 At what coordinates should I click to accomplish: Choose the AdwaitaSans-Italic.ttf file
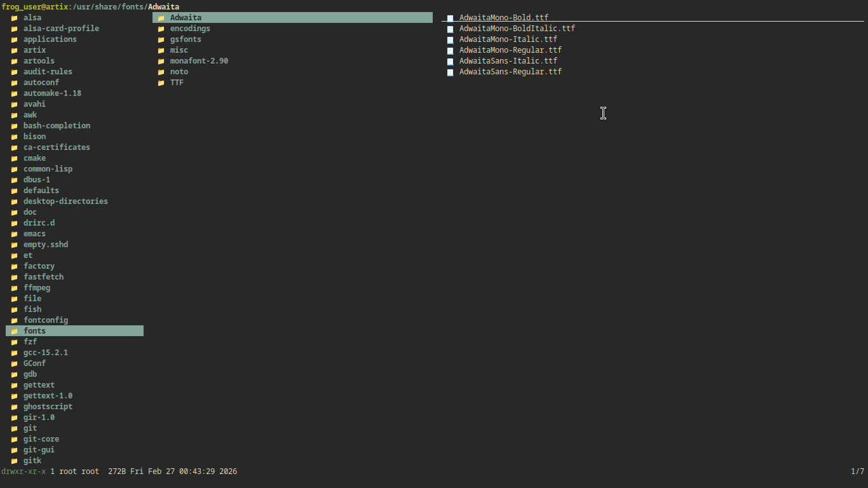coord(508,61)
